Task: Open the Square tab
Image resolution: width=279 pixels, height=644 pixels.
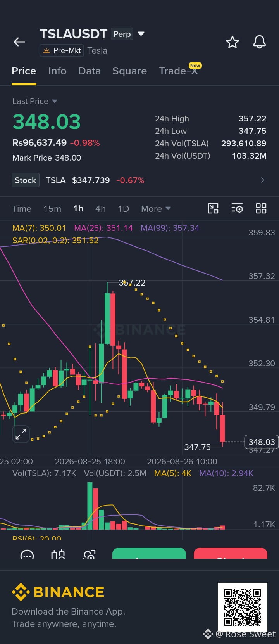Action: pyautogui.click(x=129, y=71)
